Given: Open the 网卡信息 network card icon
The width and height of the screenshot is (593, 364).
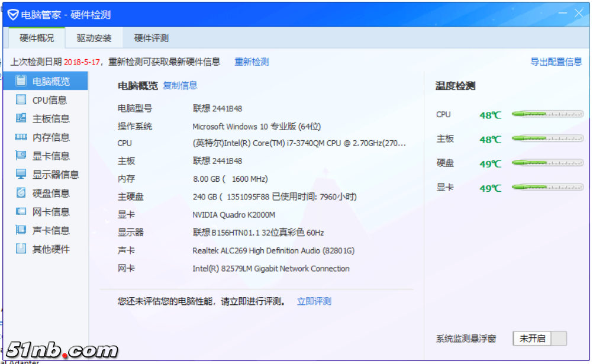Looking at the screenshot, I should 21,212.
